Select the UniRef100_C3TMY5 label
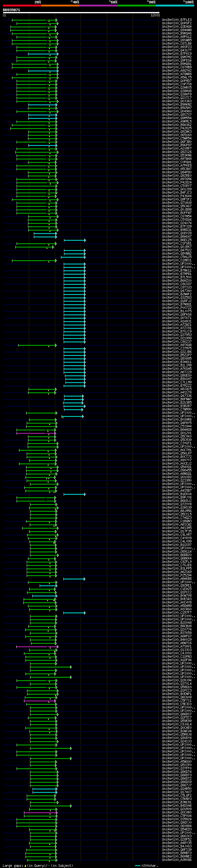The image size is (197, 868). click(176, 348)
